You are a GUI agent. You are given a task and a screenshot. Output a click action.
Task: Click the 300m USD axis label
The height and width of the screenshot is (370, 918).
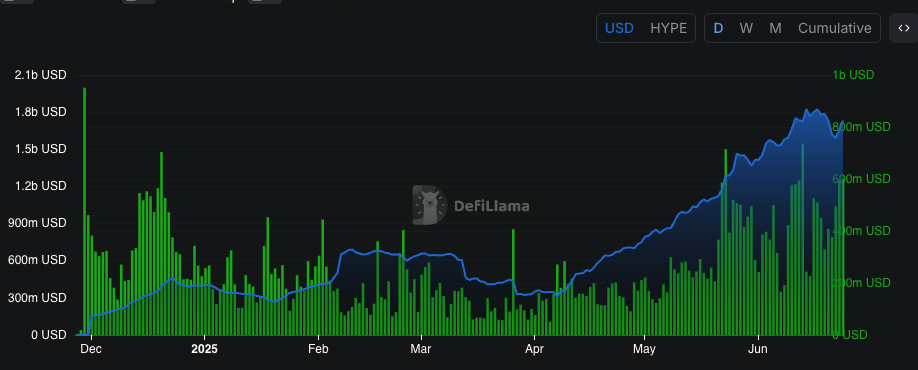[36, 298]
